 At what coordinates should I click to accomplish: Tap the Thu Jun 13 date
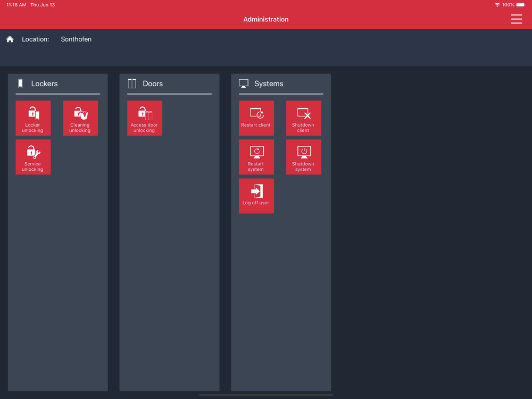click(43, 5)
